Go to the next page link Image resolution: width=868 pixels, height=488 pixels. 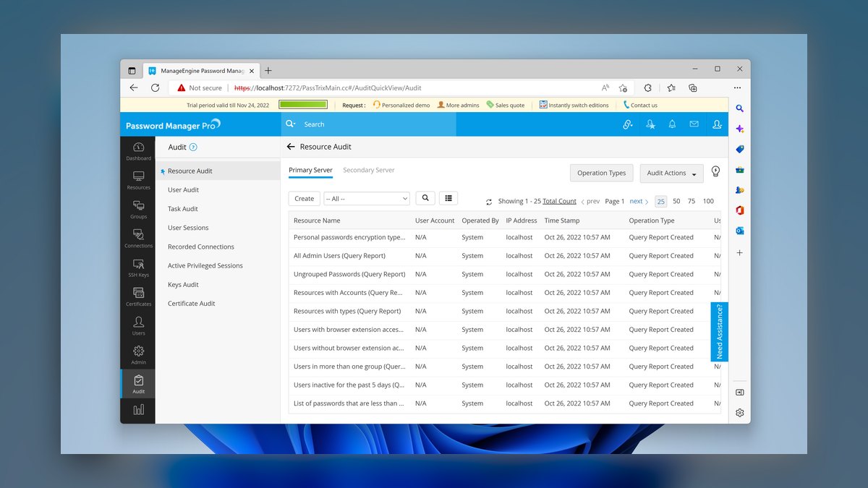(639, 202)
